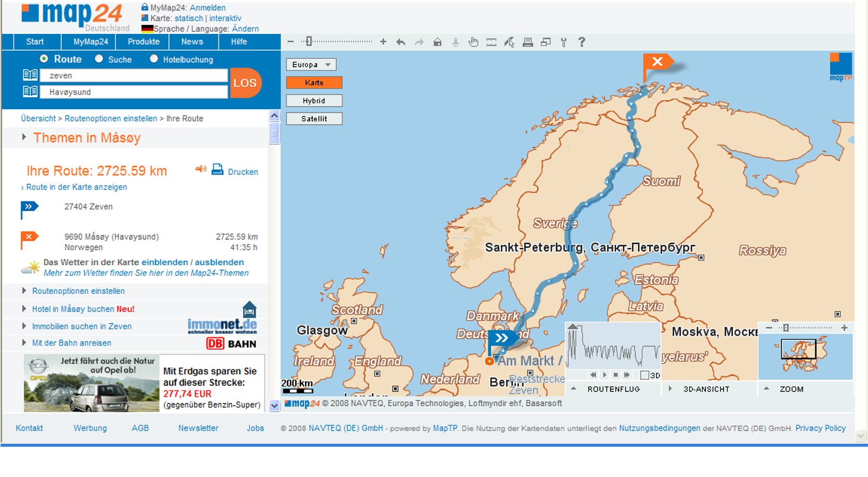This screenshot has width=868, height=477.
Task: Click the Drucken link
Action: click(243, 172)
